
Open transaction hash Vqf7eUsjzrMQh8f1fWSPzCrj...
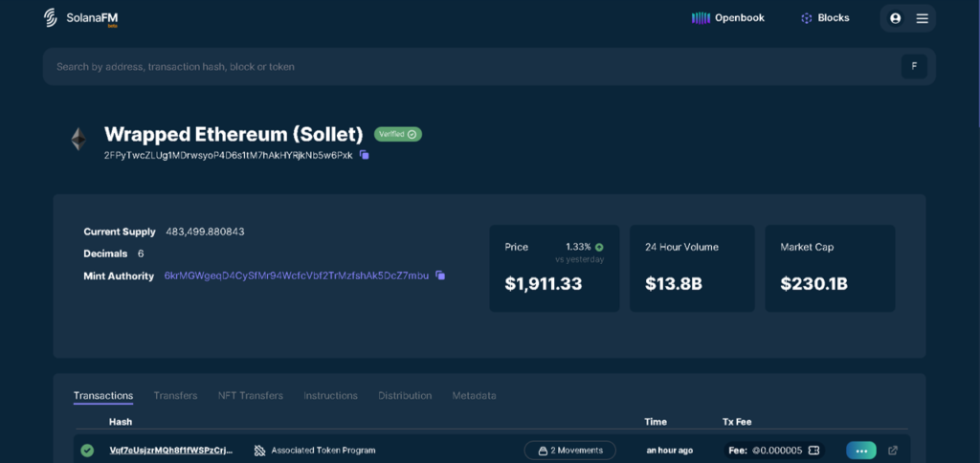[171, 451]
